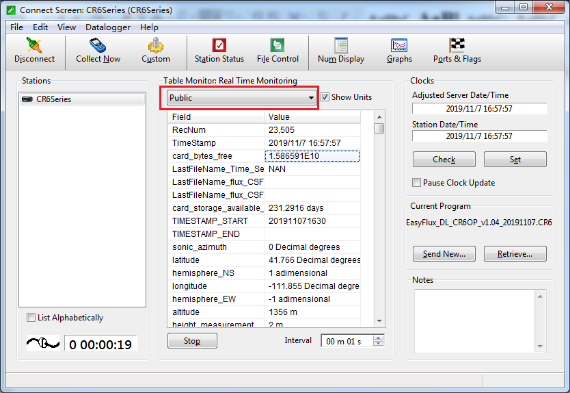Click the Adjusted Server Date/Time field
Screen dimensions: 570x393
point(479,108)
